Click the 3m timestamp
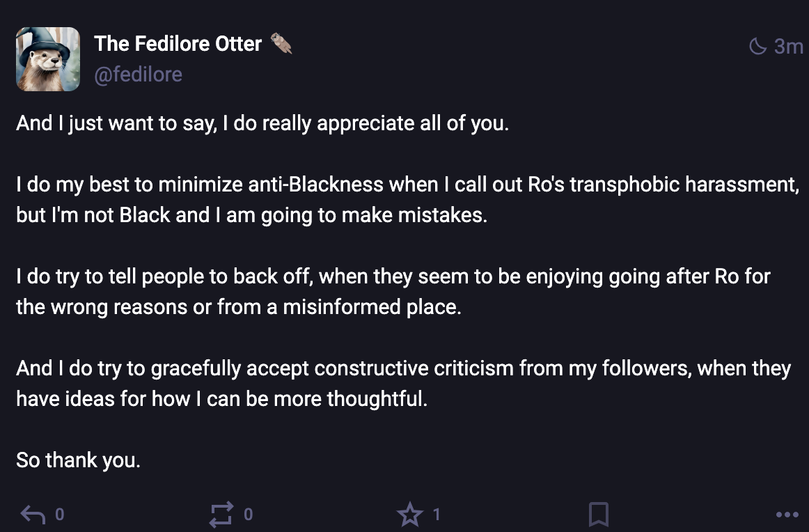 pyautogui.click(x=788, y=47)
